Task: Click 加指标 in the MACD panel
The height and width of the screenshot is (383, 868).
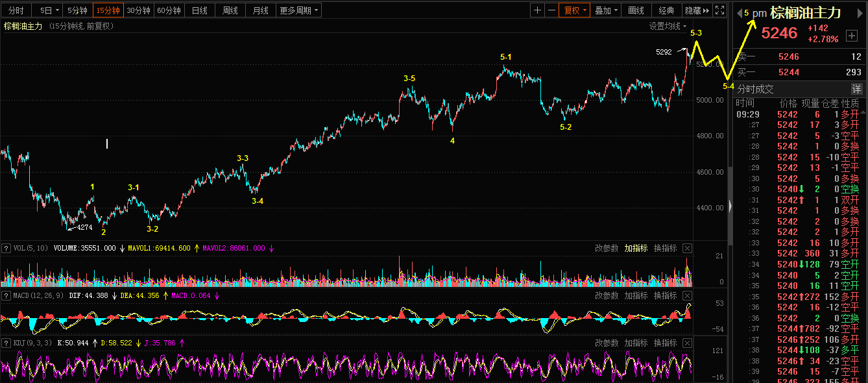Action: tap(636, 295)
